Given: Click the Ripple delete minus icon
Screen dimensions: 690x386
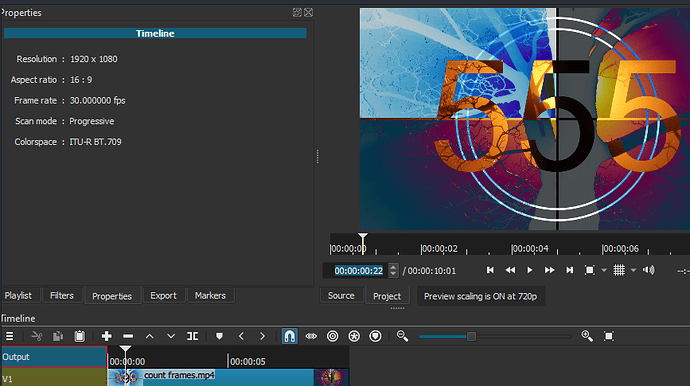Looking at the screenshot, I should tap(128, 336).
